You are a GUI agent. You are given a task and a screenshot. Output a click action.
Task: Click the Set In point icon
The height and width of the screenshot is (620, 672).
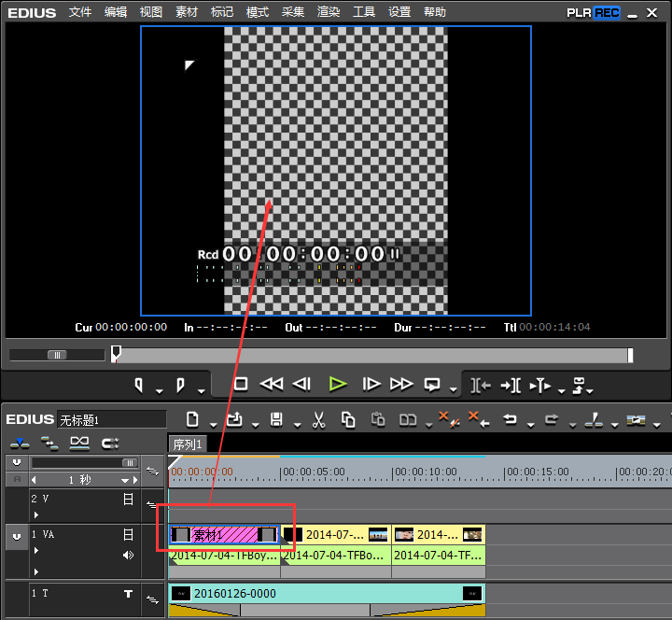tap(139, 384)
